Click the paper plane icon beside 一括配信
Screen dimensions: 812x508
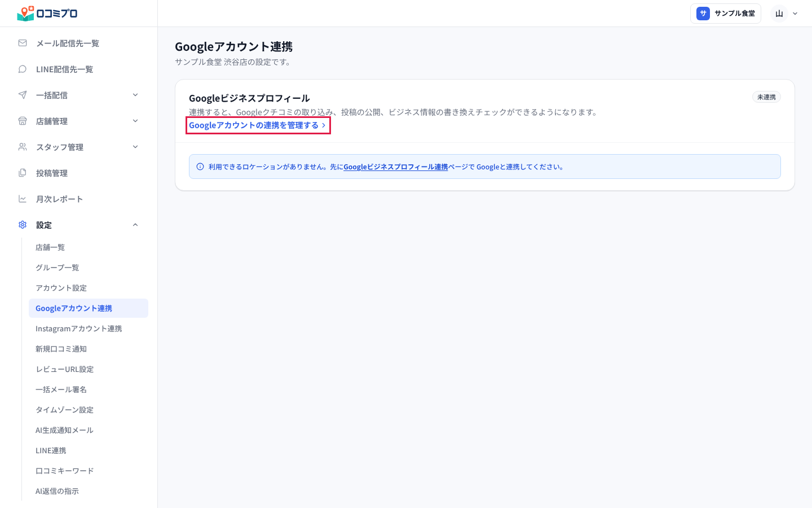23,95
